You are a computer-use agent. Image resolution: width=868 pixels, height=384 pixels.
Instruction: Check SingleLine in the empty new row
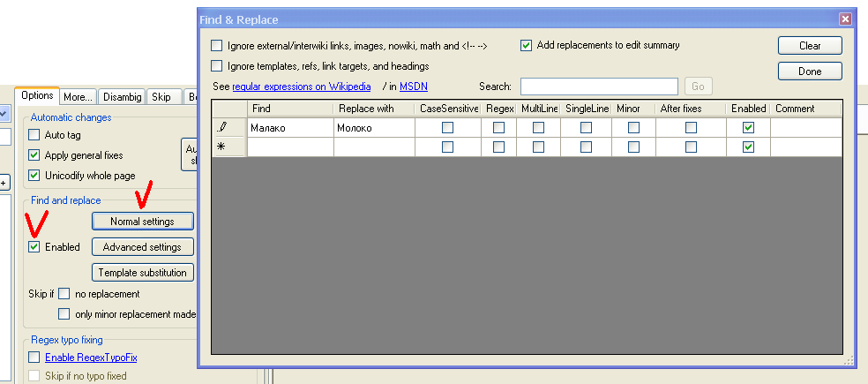click(586, 147)
